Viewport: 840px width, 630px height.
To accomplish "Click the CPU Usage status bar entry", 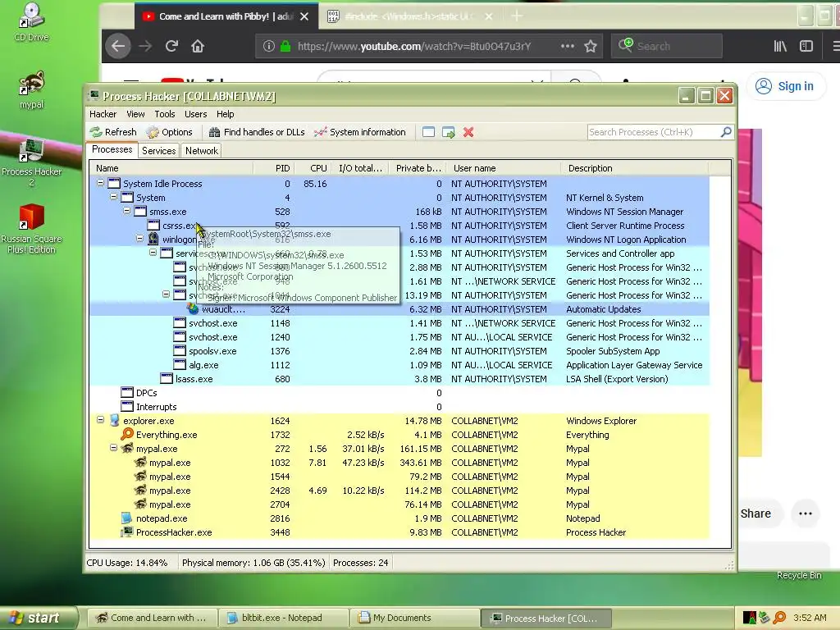I will 127,563.
